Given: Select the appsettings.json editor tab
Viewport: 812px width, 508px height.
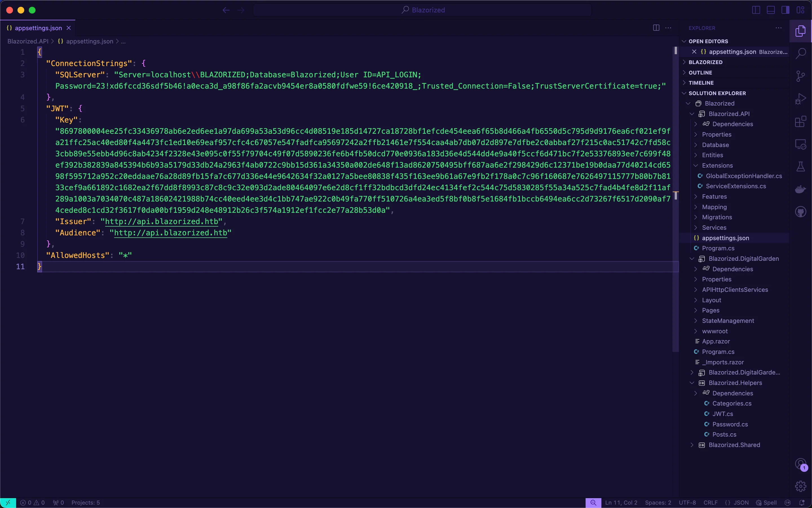Looking at the screenshot, I should (x=38, y=28).
